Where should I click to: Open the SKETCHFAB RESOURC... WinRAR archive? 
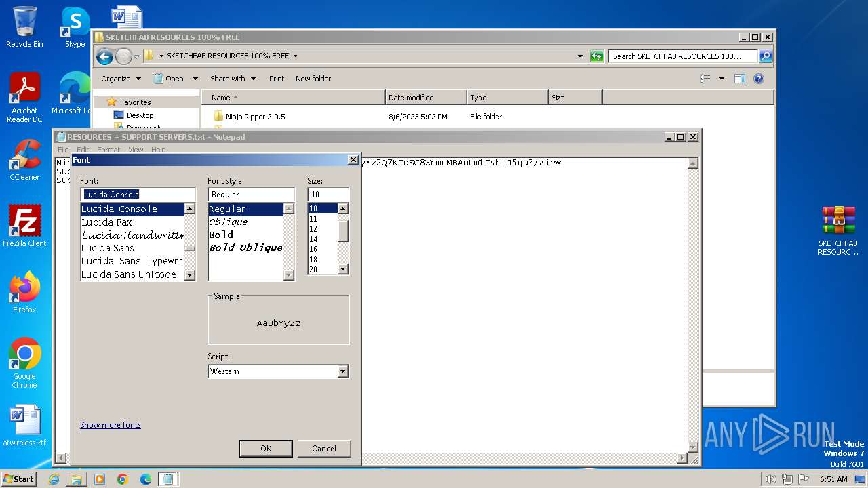point(838,231)
